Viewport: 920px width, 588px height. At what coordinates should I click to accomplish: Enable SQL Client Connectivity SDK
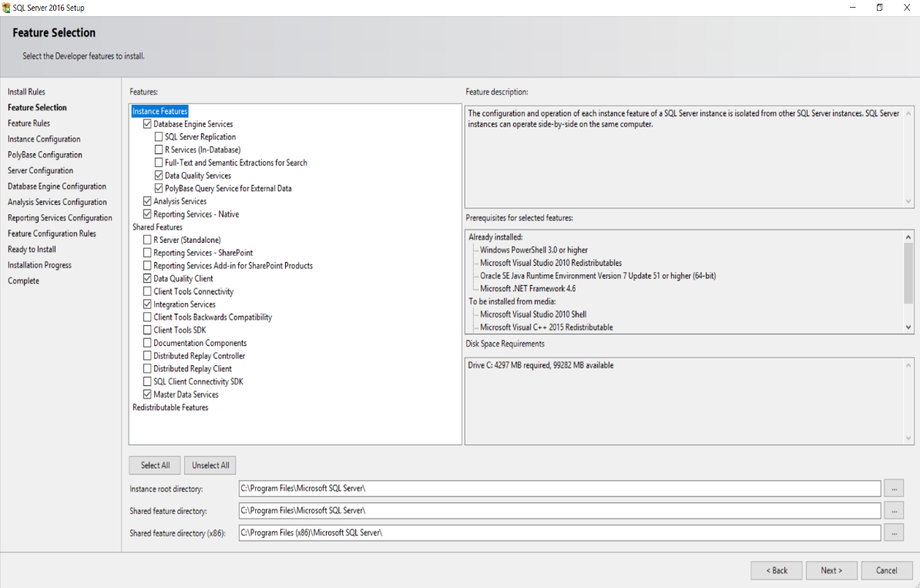tap(147, 382)
